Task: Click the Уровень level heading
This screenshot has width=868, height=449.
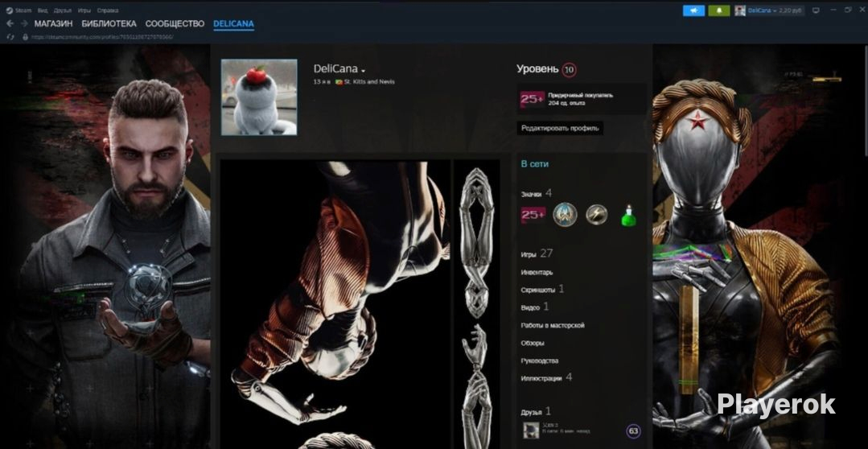Action: [x=537, y=69]
